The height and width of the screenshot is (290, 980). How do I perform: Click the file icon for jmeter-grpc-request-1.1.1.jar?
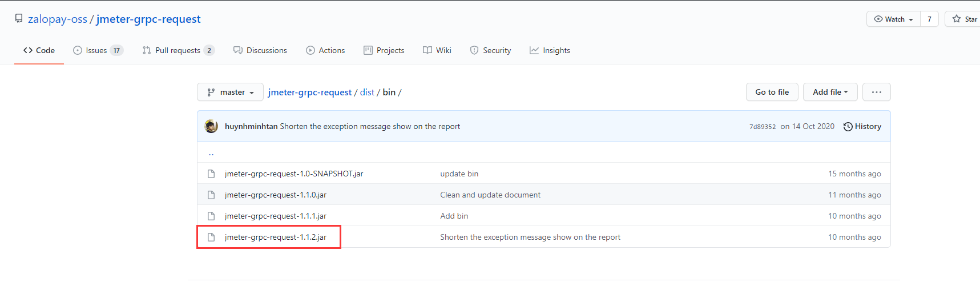211,216
